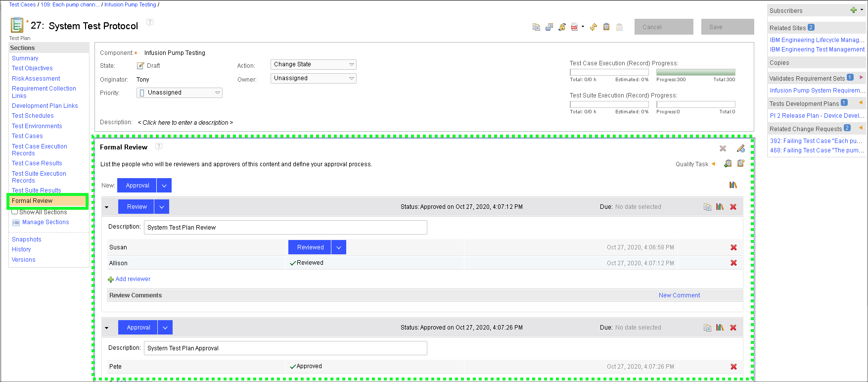
Task: Click the pencil edit icon in Formal Review
Action: click(x=740, y=148)
